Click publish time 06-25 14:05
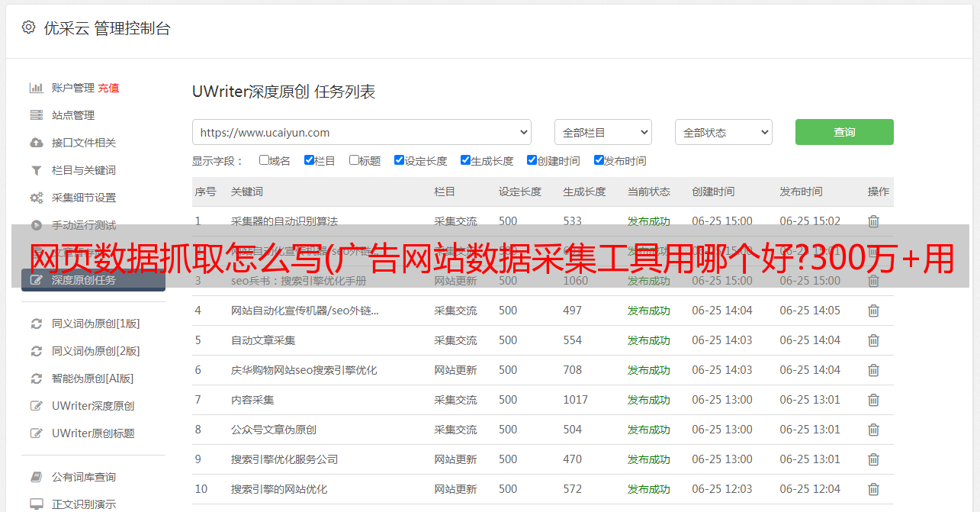This screenshot has width=980, height=512. [x=810, y=311]
